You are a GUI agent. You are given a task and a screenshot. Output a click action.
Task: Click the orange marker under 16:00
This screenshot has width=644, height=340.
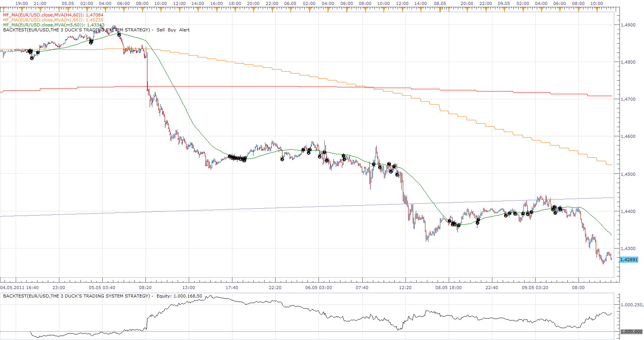(x=216, y=8)
